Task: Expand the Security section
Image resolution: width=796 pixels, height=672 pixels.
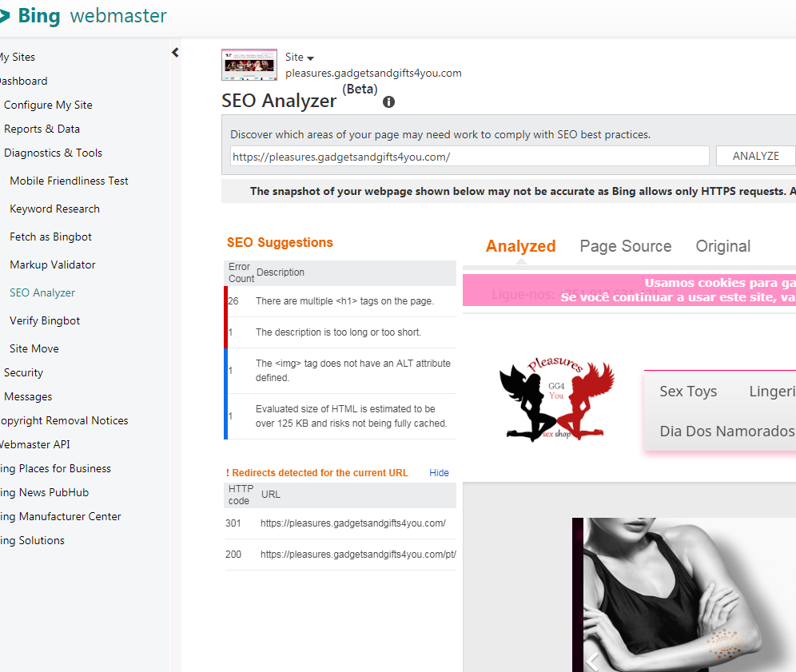Action: [x=23, y=372]
